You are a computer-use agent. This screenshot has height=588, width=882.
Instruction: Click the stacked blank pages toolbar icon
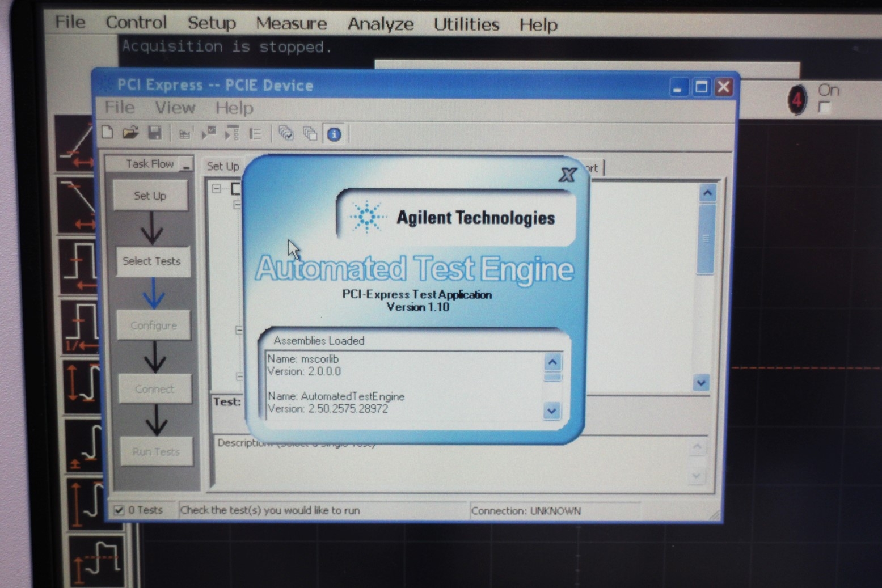pyautogui.click(x=310, y=134)
